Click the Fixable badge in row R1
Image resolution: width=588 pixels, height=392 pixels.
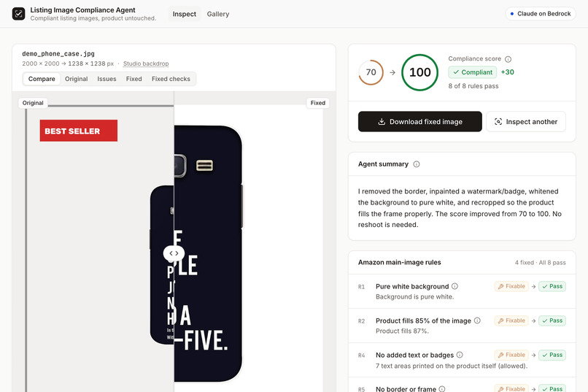[x=511, y=286]
